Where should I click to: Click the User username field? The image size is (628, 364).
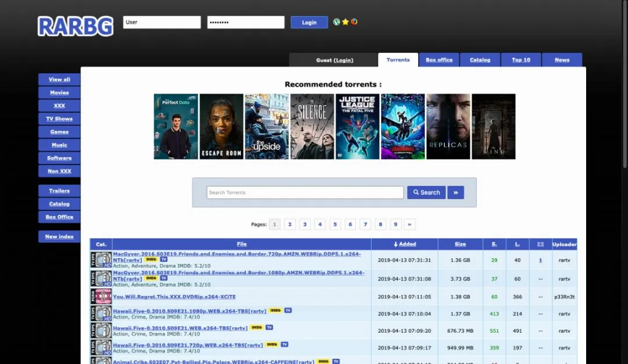162,23
